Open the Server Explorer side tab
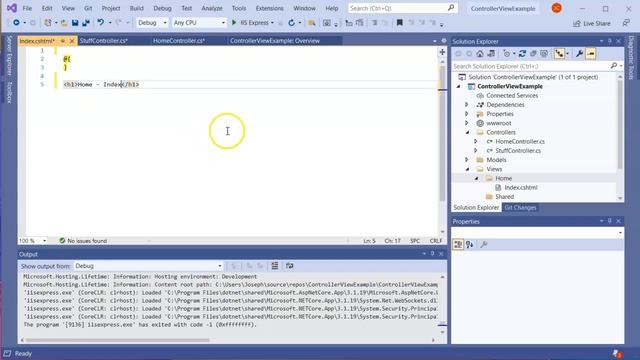 (9, 56)
